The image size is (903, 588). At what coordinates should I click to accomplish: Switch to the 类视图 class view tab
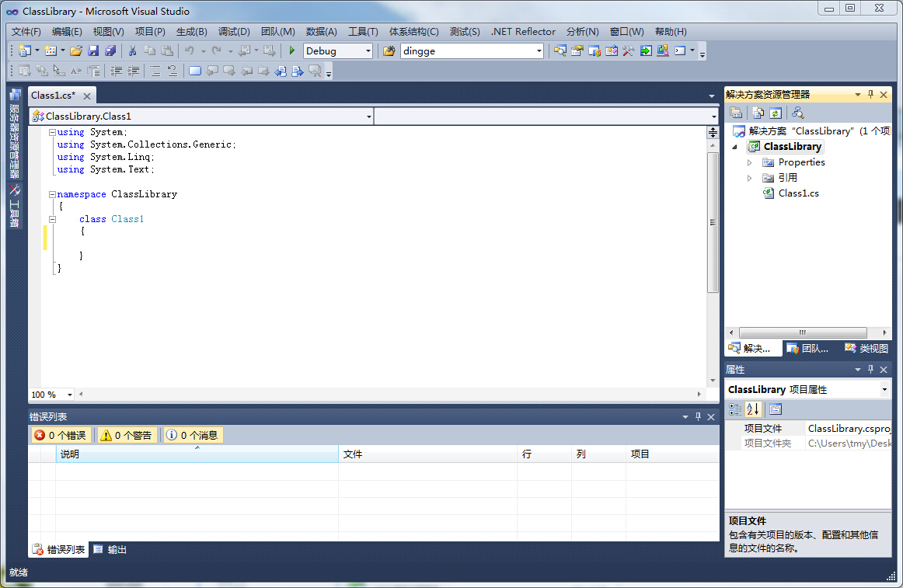(866, 349)
